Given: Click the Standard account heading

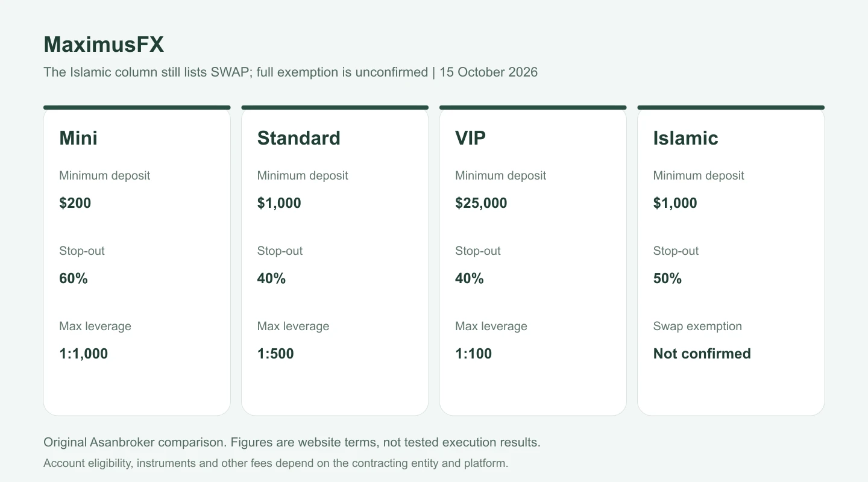Looking at the screenshot, I should click(299, 138).
